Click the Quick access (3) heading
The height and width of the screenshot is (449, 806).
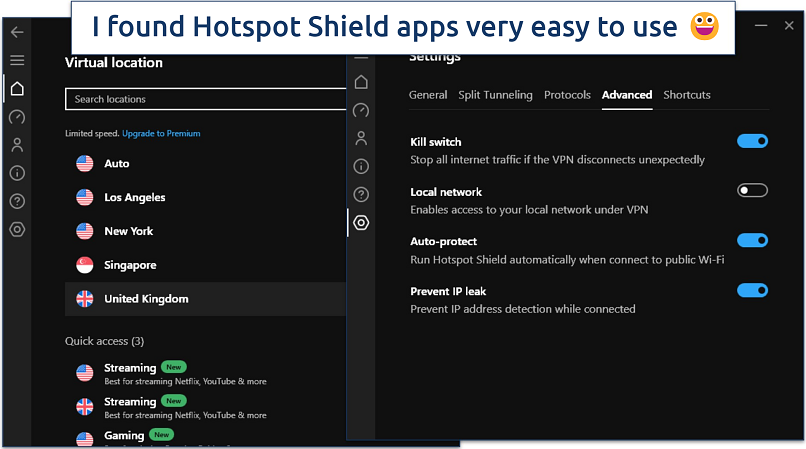[x=104, y=341]
